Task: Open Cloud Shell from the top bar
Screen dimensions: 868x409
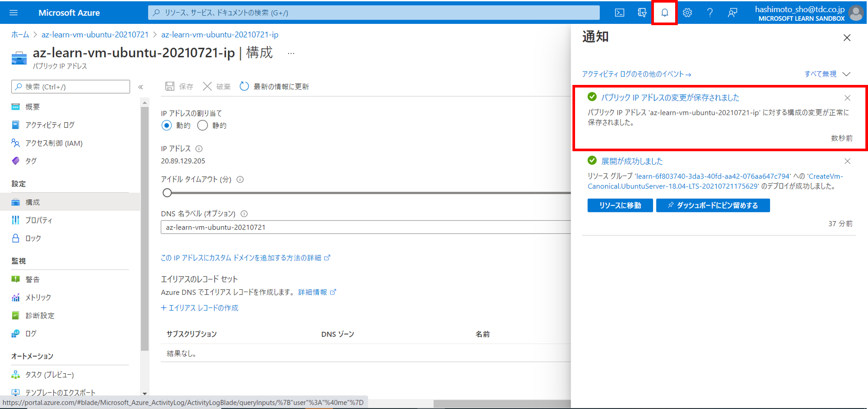Action: tap(620, 13)
